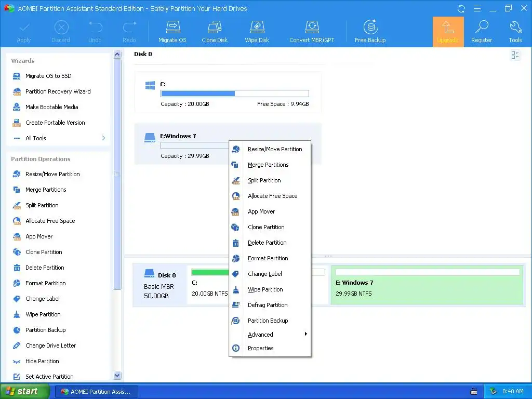
Task: Click Change Label in the sidebar
Action: [x=43, y=299]
